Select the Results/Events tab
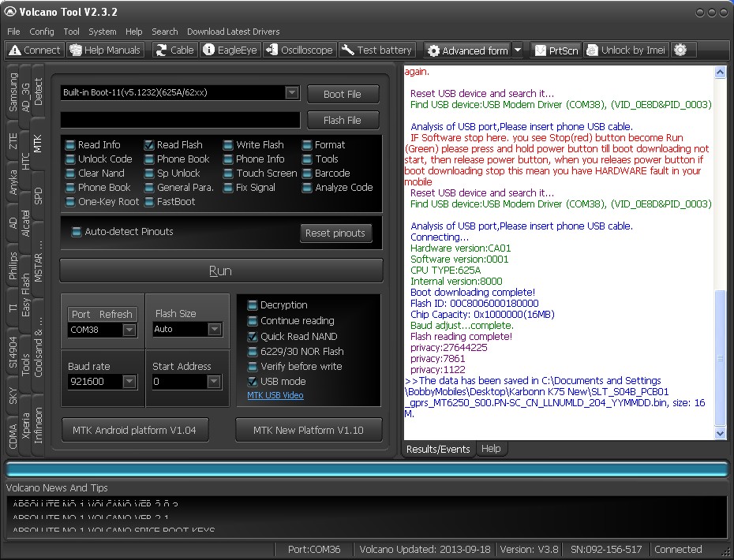 point(438,449)
